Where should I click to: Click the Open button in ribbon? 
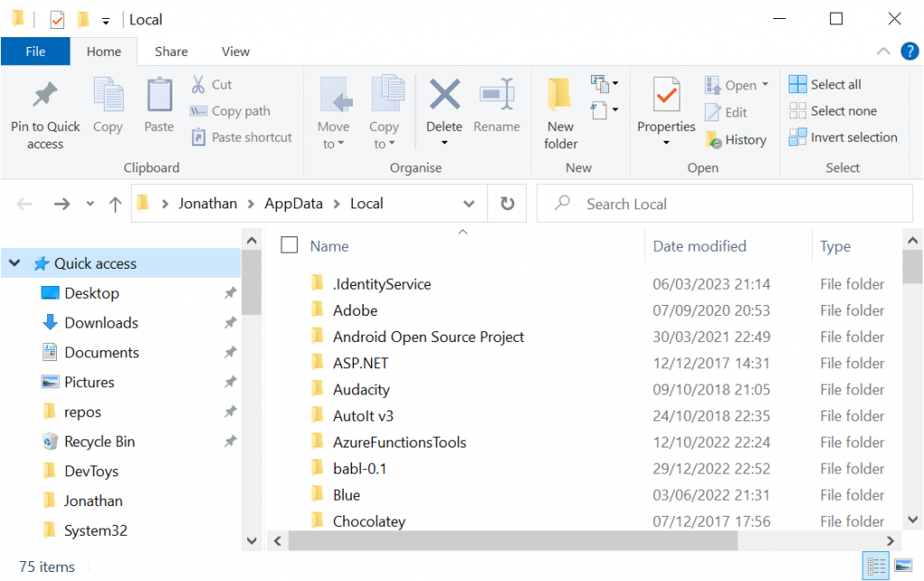tap(731, 85)
